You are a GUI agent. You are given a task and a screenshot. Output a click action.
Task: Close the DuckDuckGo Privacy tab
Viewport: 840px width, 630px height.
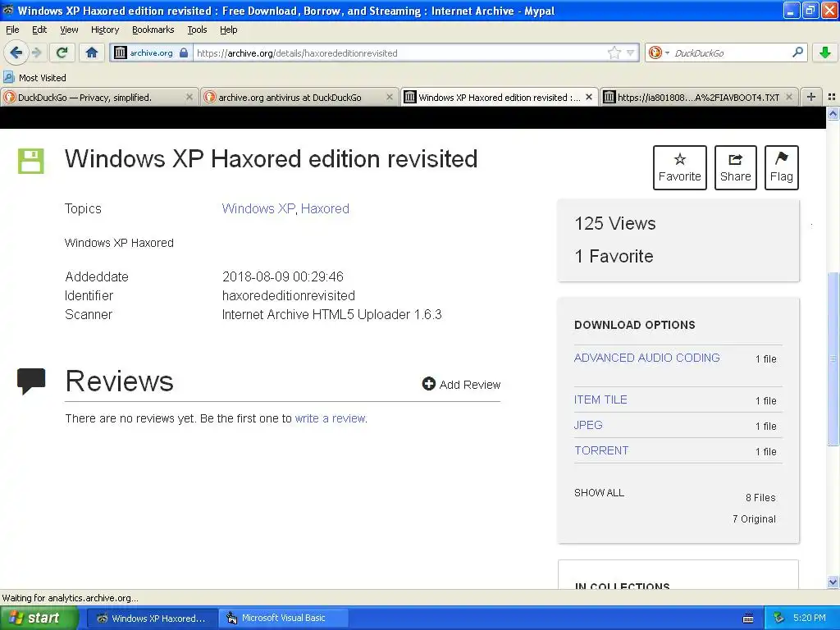[189, 97]
